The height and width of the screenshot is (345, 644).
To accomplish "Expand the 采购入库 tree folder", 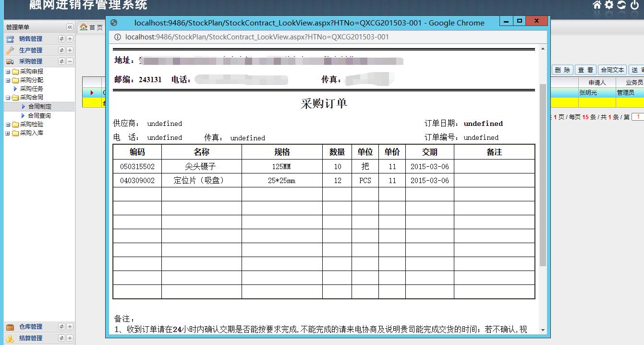I will 8,133.
